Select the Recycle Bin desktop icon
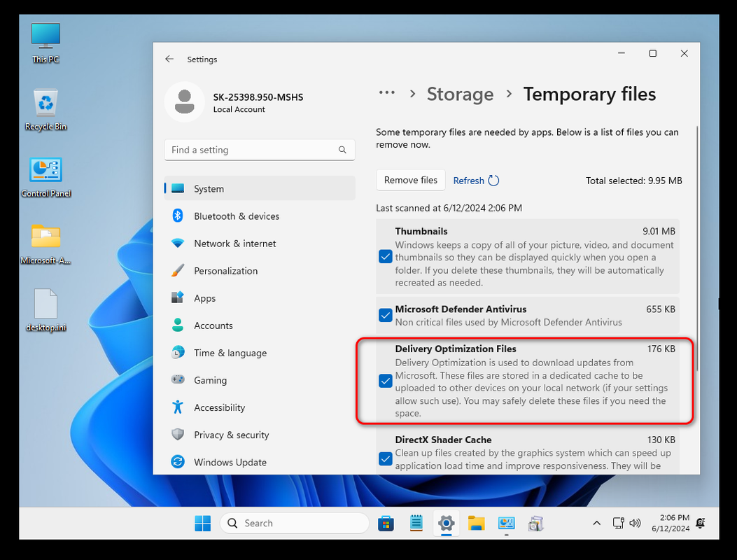 pyautogui.click(x=45, y=110)
